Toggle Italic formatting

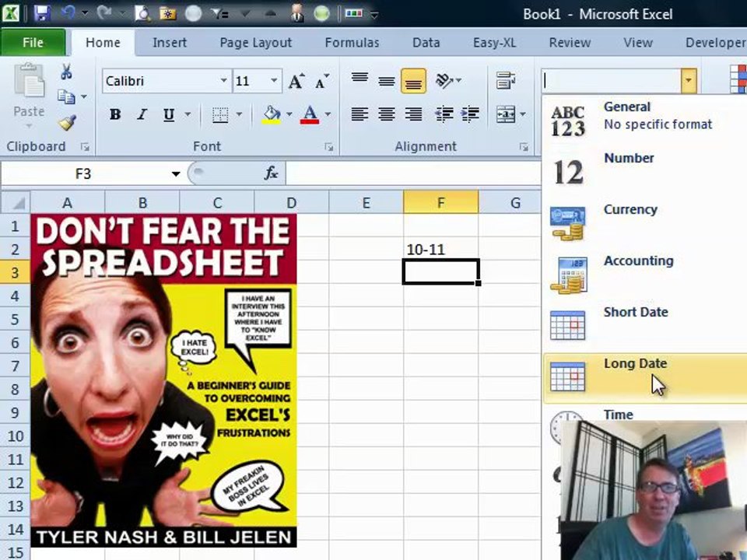coord(142,114)
